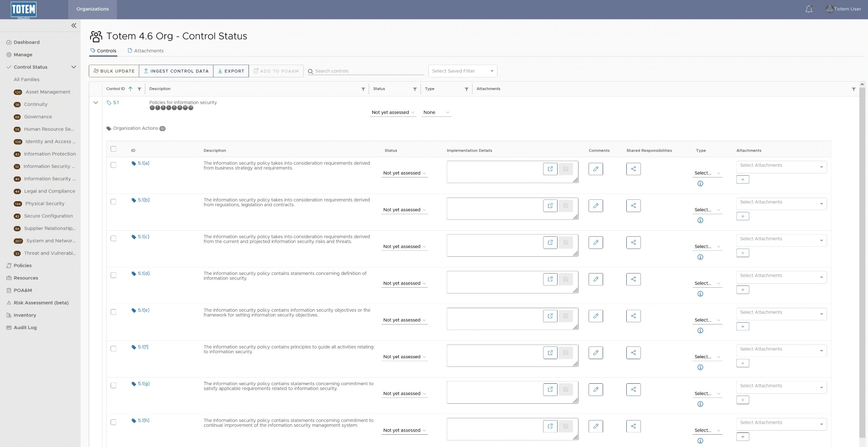Viewport: 868px width, 447px height.
Task: Open the edit comment pencil icon for 5.1[a]
Action: click(x=595, y=169)
